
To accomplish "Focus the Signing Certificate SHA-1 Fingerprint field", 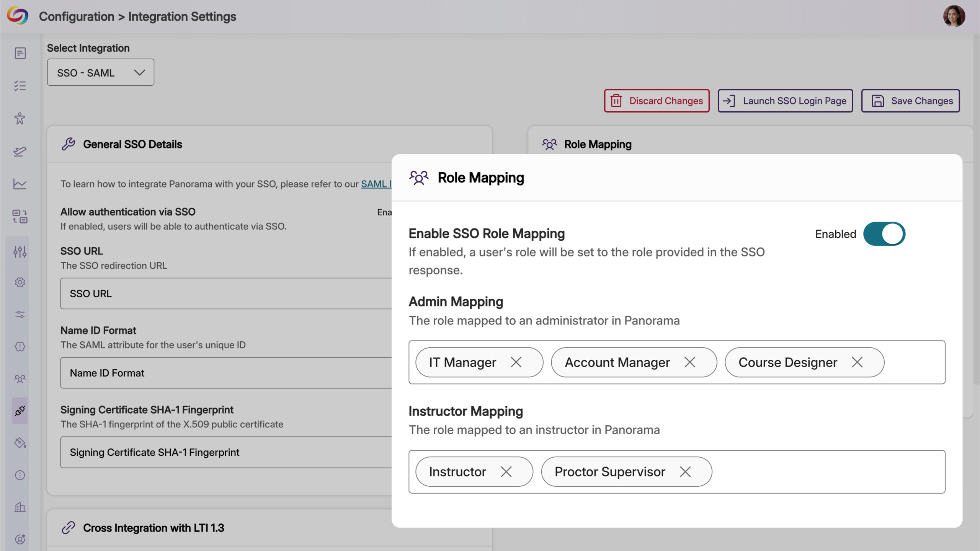I will pyautogui.click(x=226, y=452).
